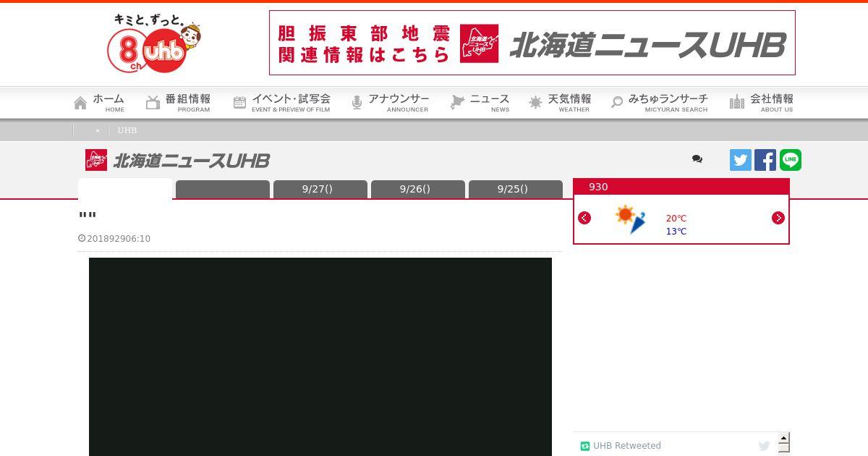Viewport: 868px width, 456px height.
Task: Open comments speech bubble icon
Action: click(697, 159)
